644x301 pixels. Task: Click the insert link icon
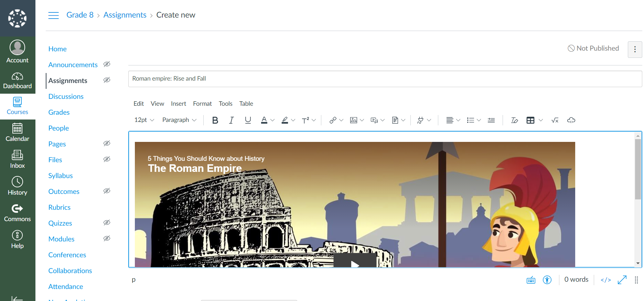pyautogui.click(x=333, y=120)
